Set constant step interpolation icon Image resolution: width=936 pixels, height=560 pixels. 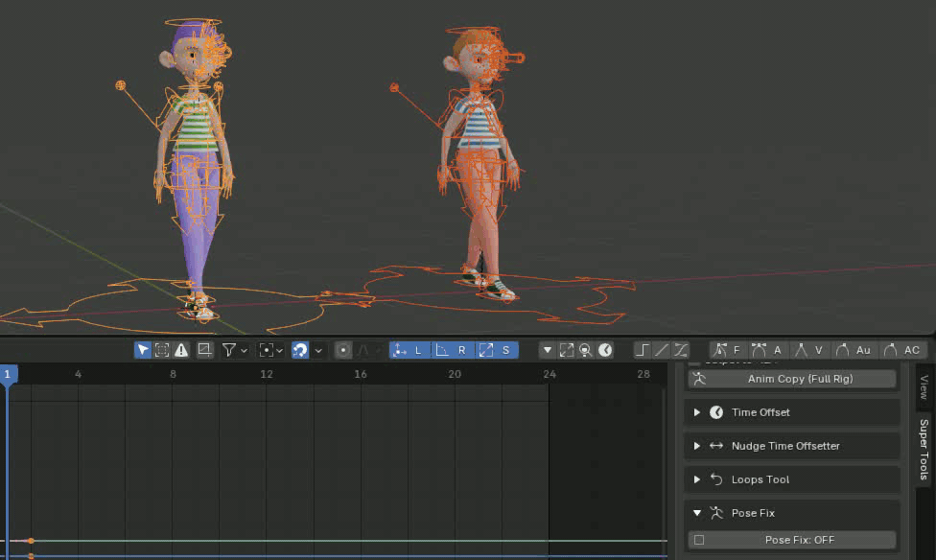pos(643,350)
